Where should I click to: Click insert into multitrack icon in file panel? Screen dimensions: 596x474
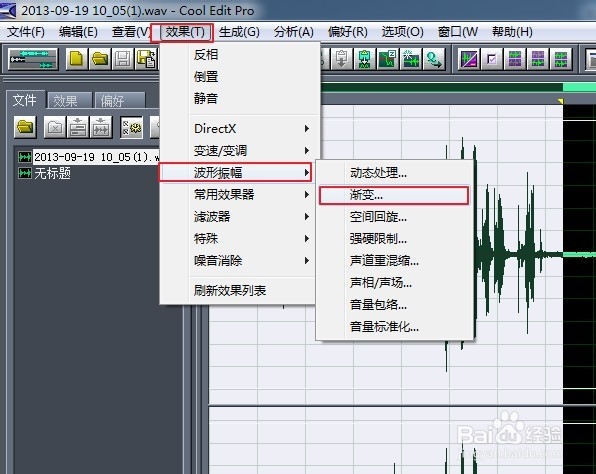click(78, 127)
